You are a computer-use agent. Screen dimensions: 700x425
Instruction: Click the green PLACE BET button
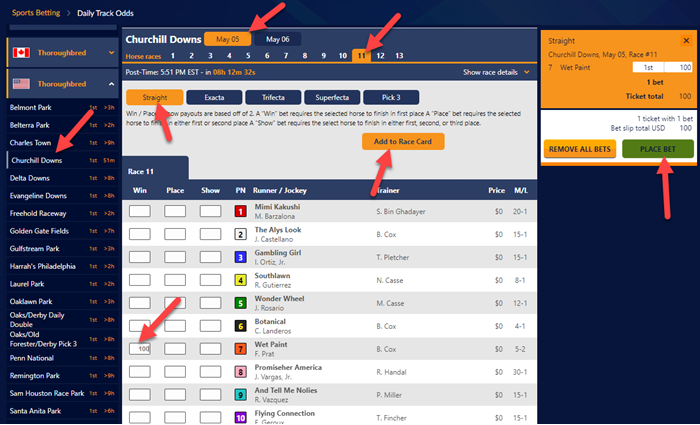pyautogui.click(x=658, y=149)
